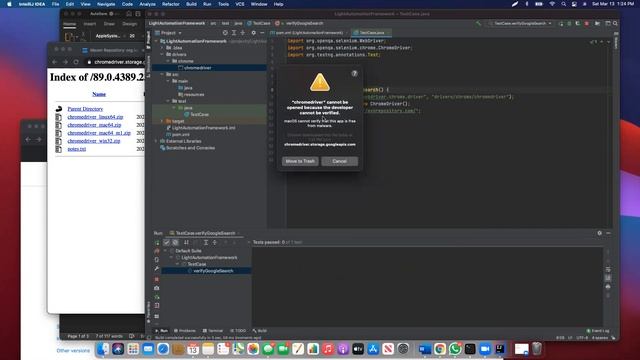The width and height of the screenshot is (640, 360).
Task: Click notes.txt link in browser
Action: [77, 149]
